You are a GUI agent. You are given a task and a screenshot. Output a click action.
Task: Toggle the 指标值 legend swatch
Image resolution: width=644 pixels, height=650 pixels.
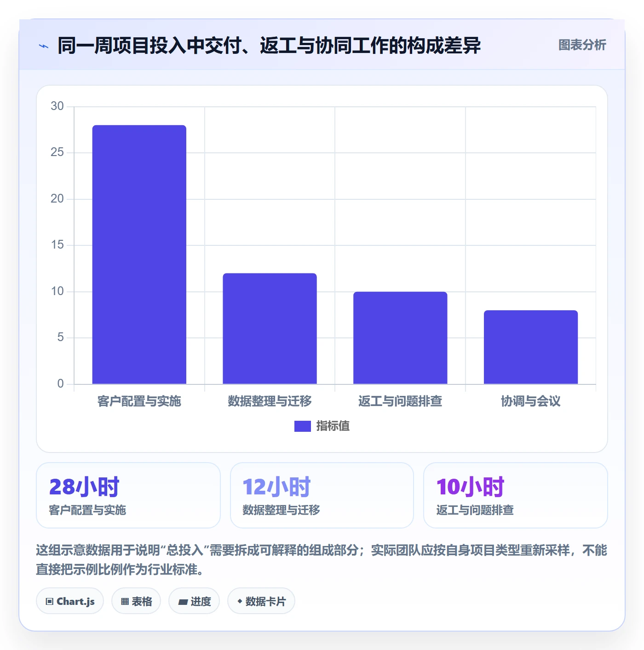pos(302,426)
